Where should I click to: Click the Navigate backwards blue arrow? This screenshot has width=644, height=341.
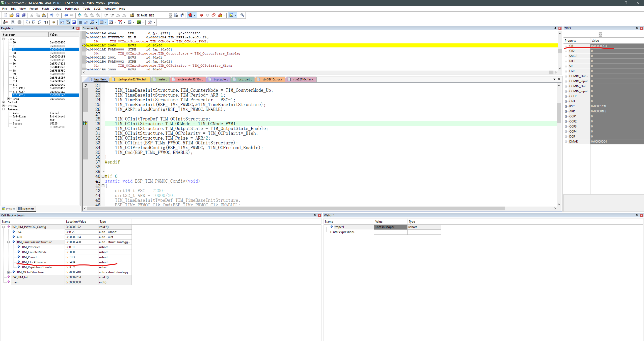point(66,15)
